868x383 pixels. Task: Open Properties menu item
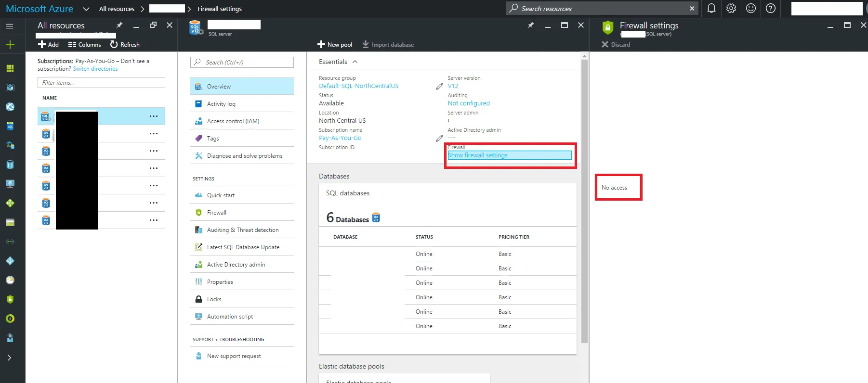coord(242,281)
